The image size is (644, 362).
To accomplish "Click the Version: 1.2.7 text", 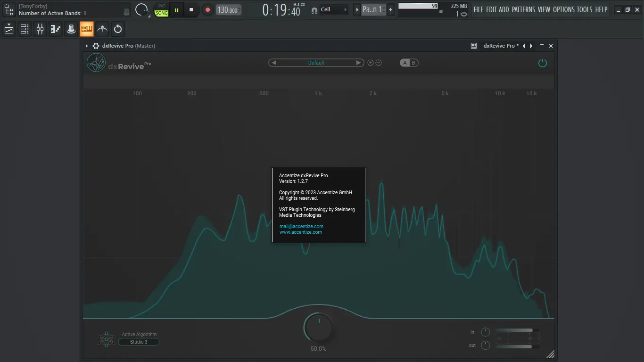I will [293, 181].
